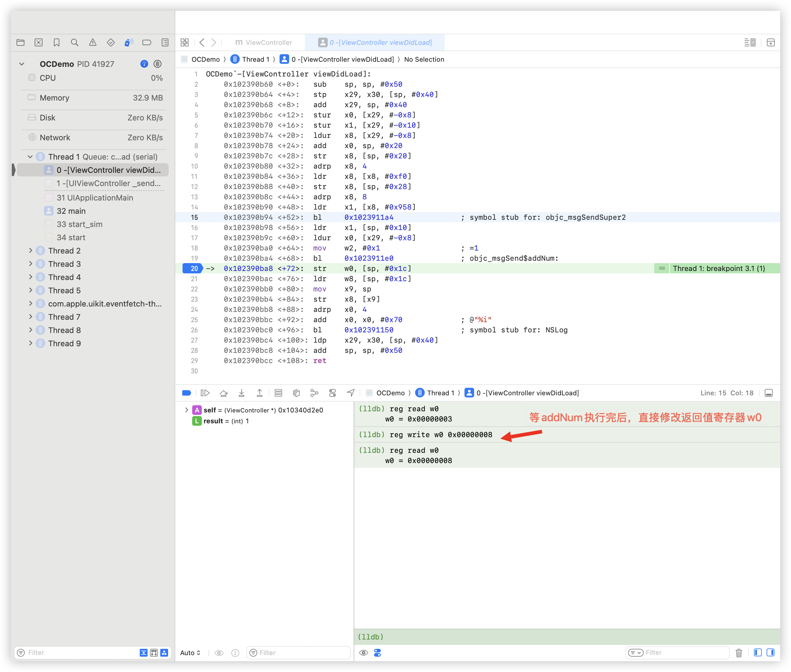
Task: Toggle the console pane visibility button
Action: (x=771, y=652)
